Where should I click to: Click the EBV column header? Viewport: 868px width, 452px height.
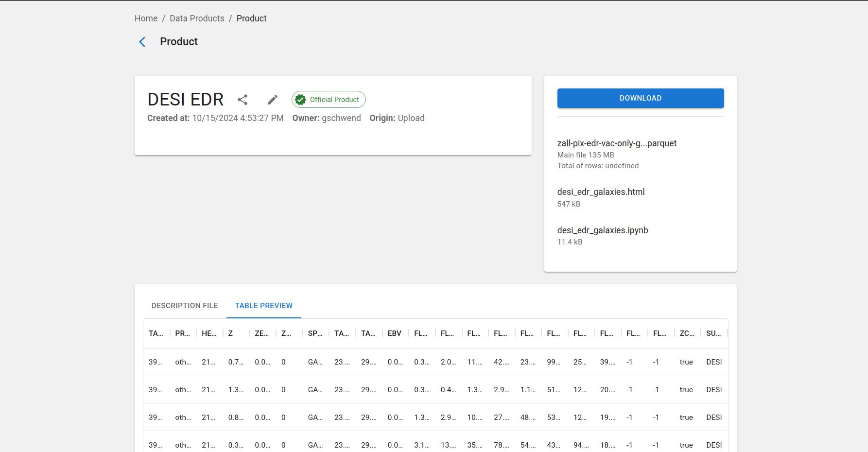coord(395,333)
